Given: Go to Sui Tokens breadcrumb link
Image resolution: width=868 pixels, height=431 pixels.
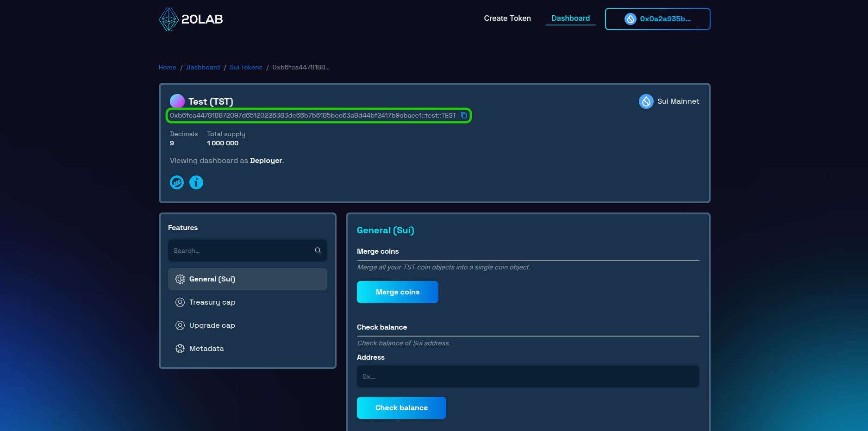Looking at the screenshot, I should click(x=246, y=68).
